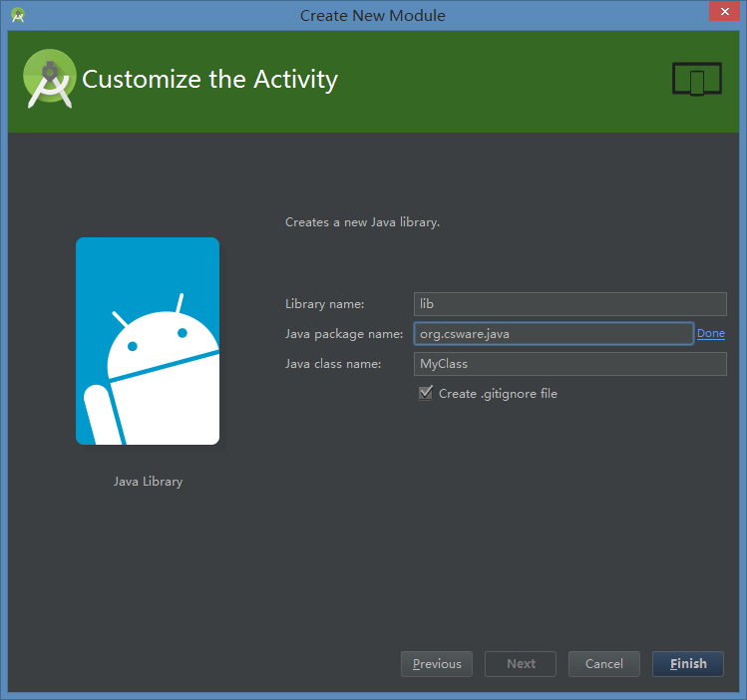Click the 'Customize the Activity' heading
The width and height of the screenshot is (747, 700).
pyautogui.click(x=209, y=80)
